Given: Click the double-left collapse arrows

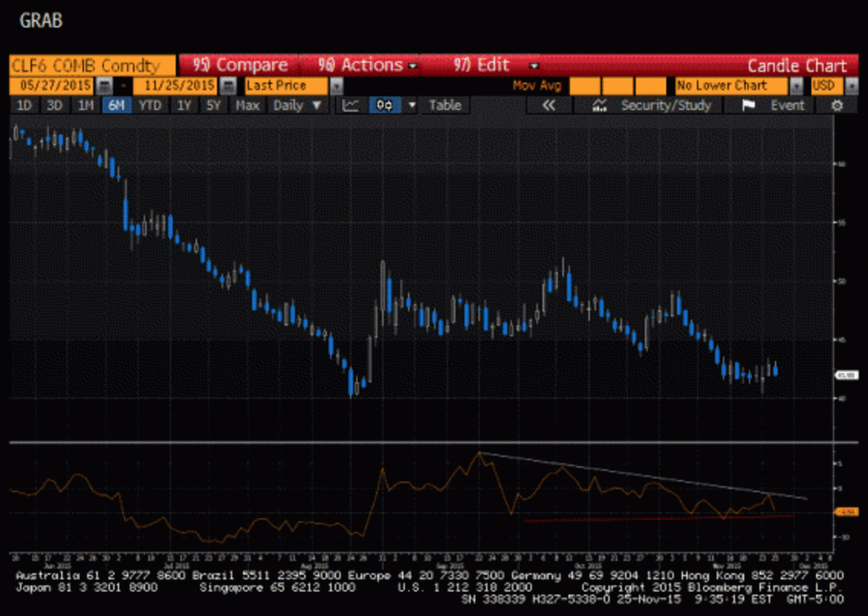Looking at the screenshot, I should 548,106.
